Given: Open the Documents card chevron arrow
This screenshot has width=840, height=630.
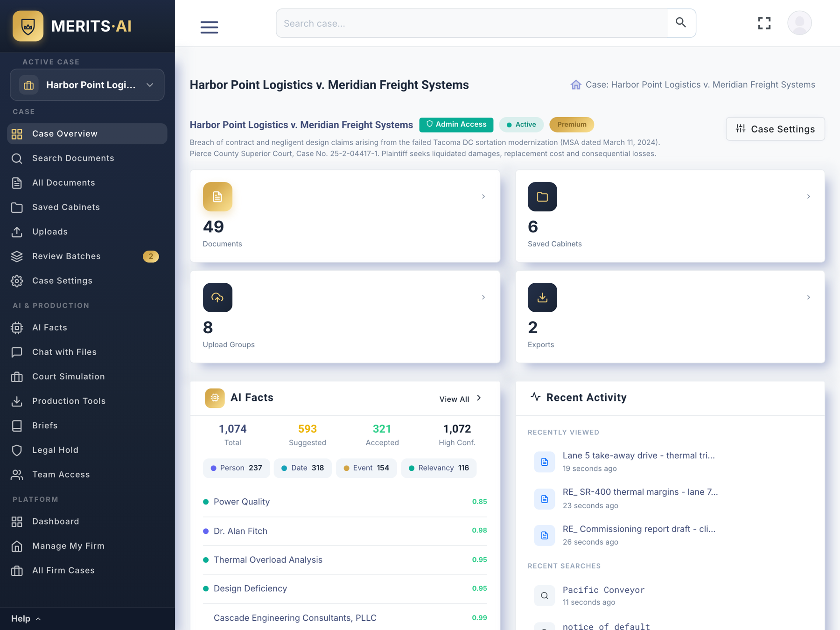Looking at the screenshot, I should click(483, 196).
